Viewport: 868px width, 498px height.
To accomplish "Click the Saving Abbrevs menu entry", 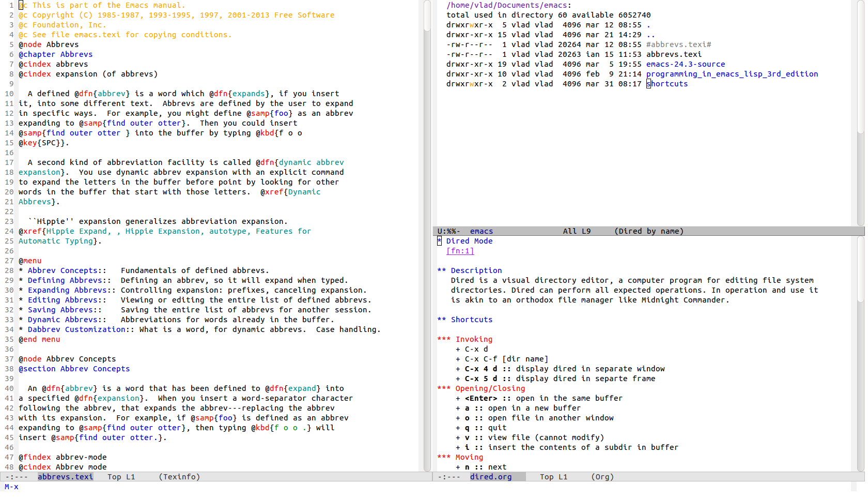I will click(x=195, y=310).
